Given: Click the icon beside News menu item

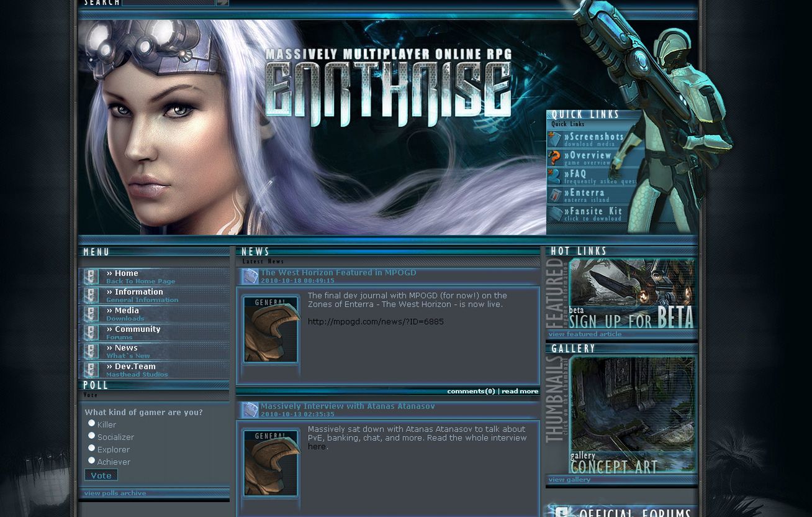Looking at the screenshot, I should [91, 352].
